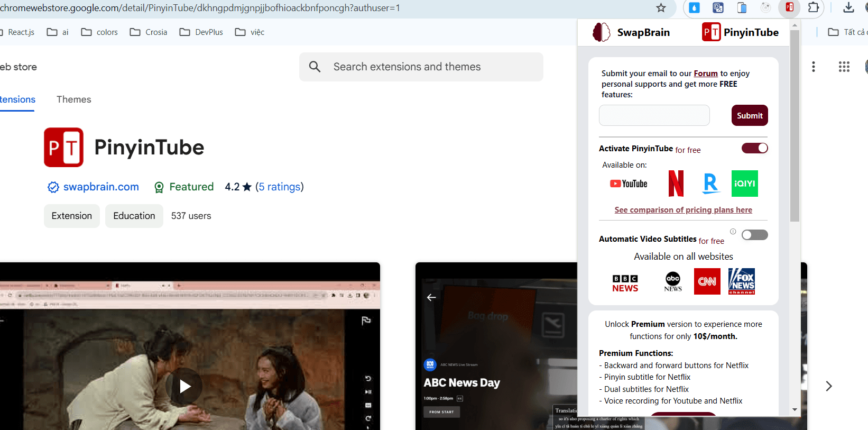Viewport: 868px width, 430px height.
Task: Click the Fox News channel logo
Action: pyautogui.click(x=742, y=281)
